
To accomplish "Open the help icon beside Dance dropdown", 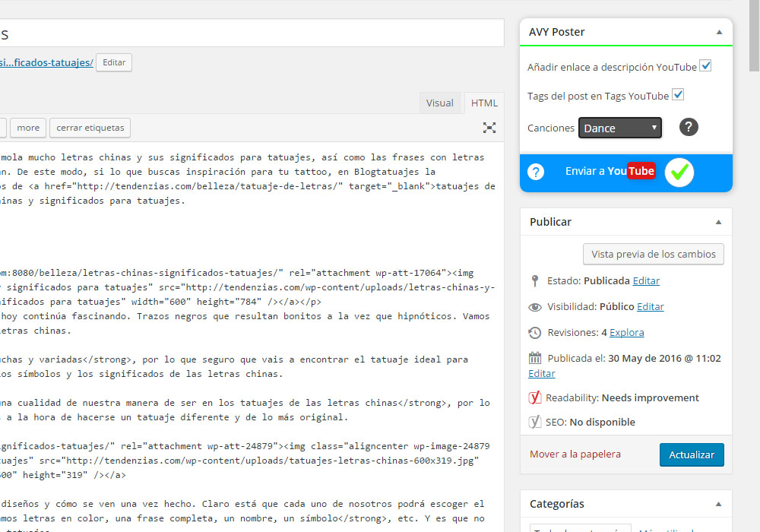I will (x=689, y=128).
